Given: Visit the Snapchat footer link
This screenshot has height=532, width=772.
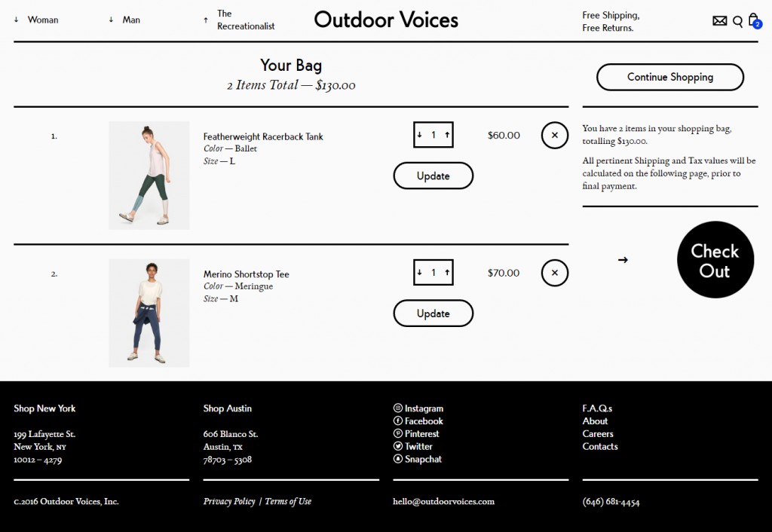Looking at the screenshot, I should click(418, 459).
